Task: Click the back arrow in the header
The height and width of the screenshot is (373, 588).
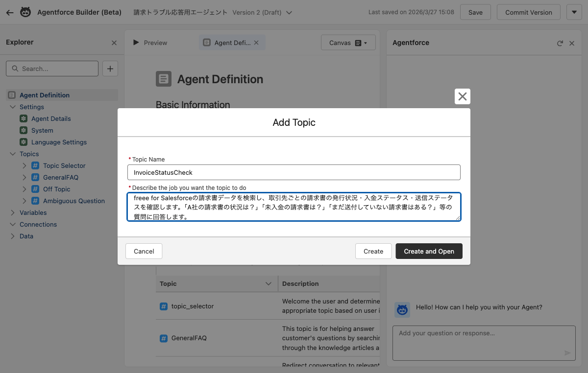Action: point(10,12)
